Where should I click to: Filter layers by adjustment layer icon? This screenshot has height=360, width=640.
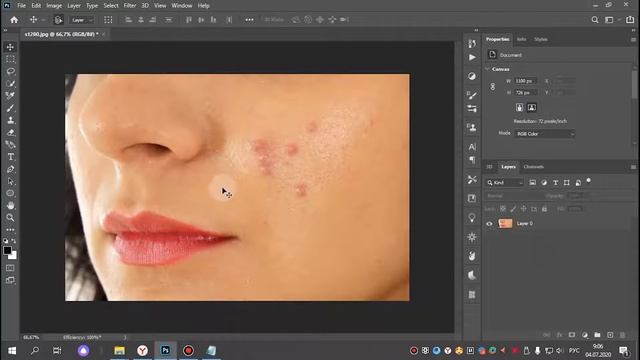tap(544, 182)
